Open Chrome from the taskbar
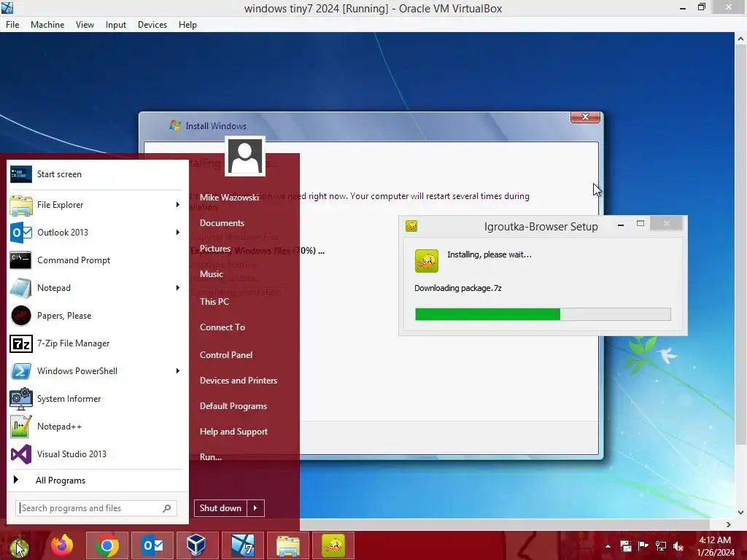 click(x=107, y=545)
